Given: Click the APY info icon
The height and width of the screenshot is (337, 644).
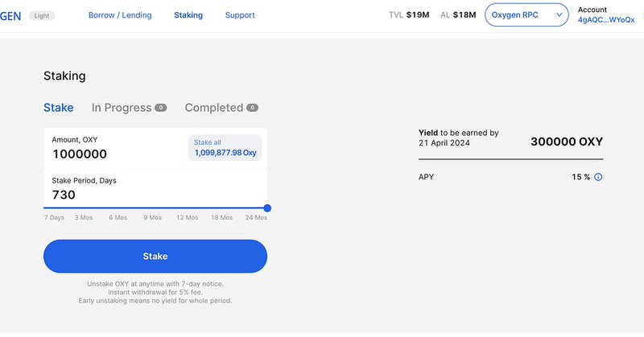Looking at the screenshot, I should [598, 177].
